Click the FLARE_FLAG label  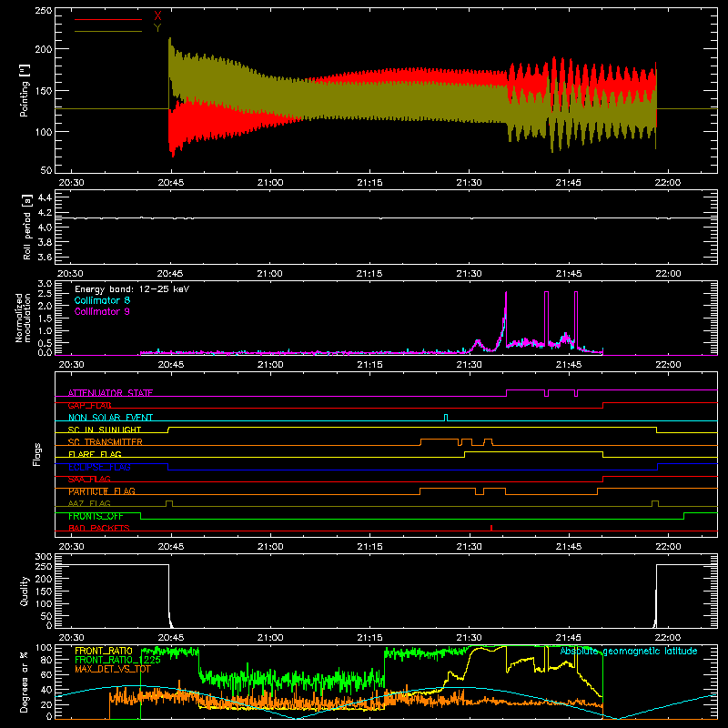click(95, 454)
